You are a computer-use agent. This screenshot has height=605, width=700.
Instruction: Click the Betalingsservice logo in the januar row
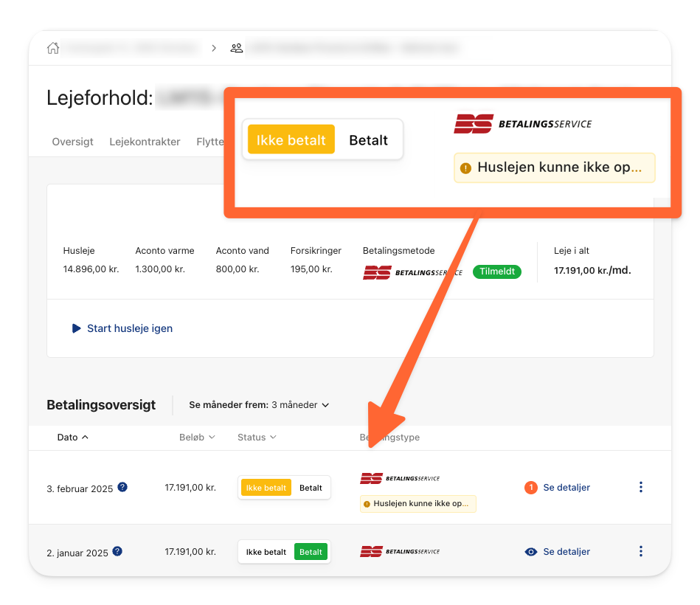400,551
